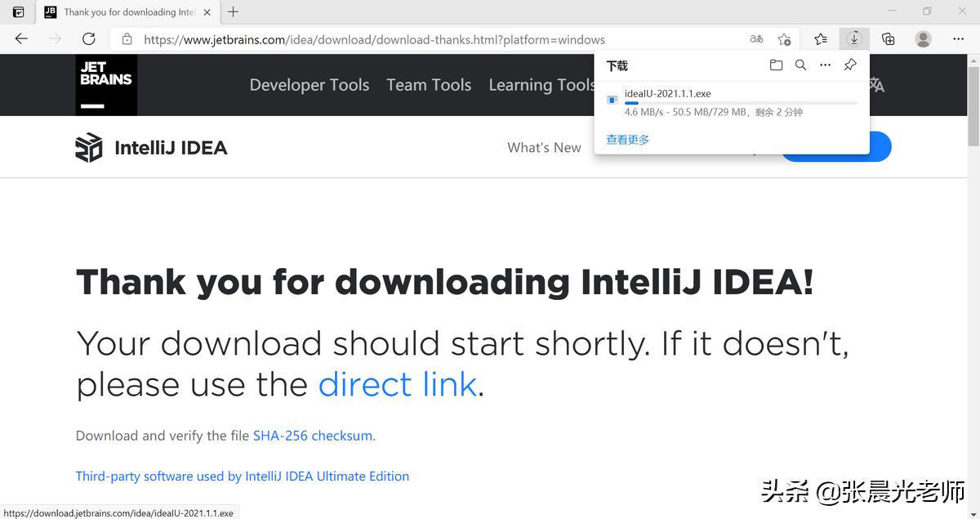Click the IntelliJ IDEA product logo icon

pyautogui.click(x=89, y=148)
